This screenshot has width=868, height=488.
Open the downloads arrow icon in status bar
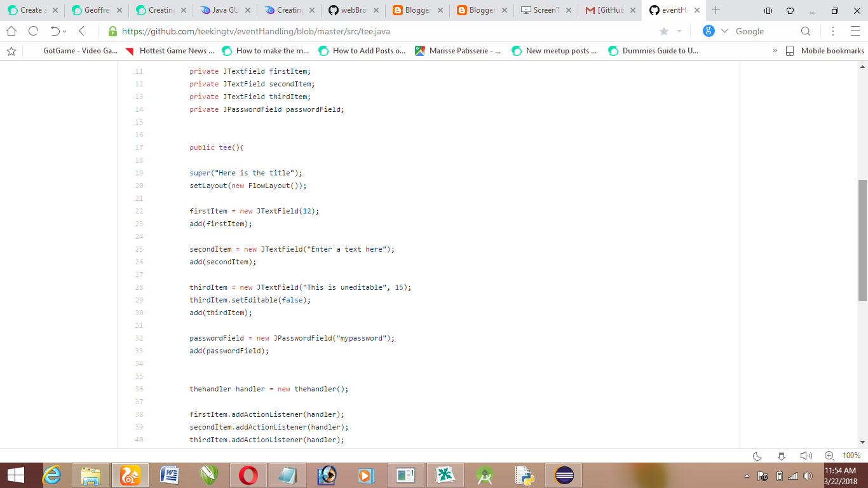(782, 456)
